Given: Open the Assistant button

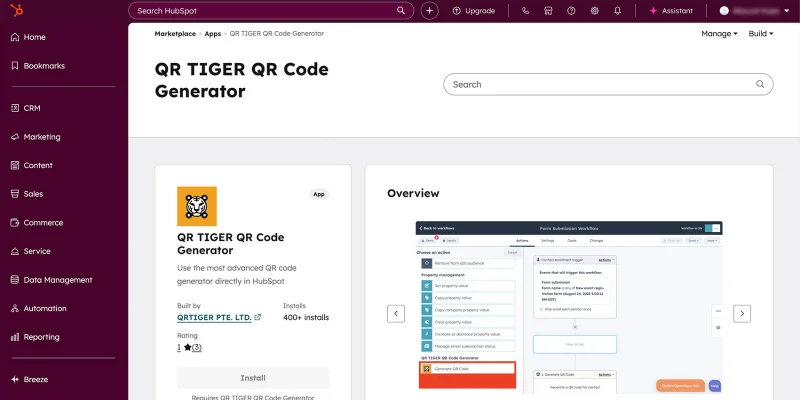Looking at the screenshot, I should click(671, 11).
